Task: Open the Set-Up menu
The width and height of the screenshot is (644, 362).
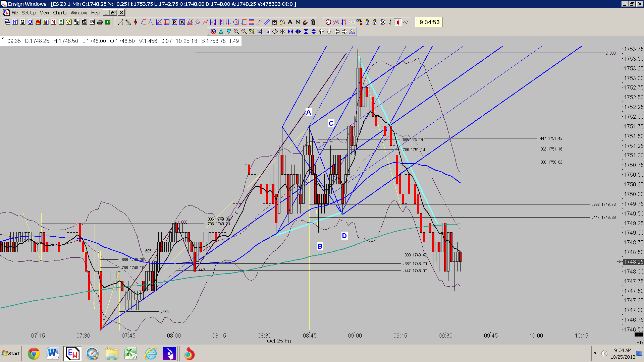Action: pos(29,13)
